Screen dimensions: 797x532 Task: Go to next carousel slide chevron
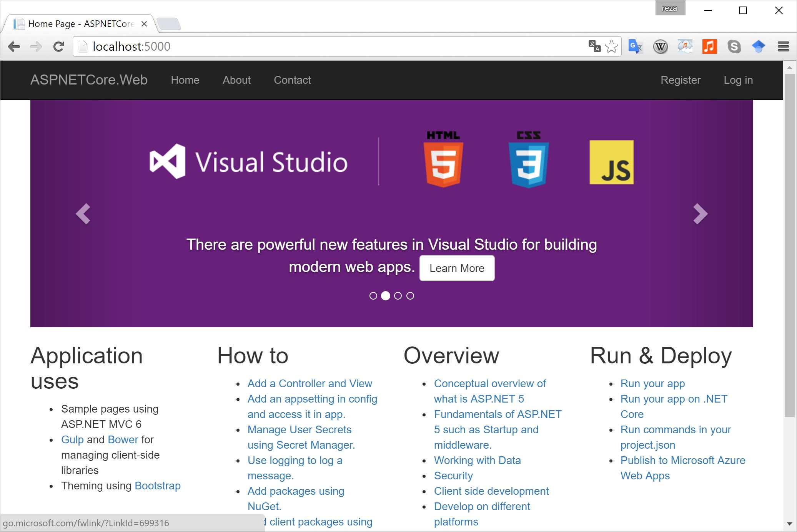tap(700, 214)
